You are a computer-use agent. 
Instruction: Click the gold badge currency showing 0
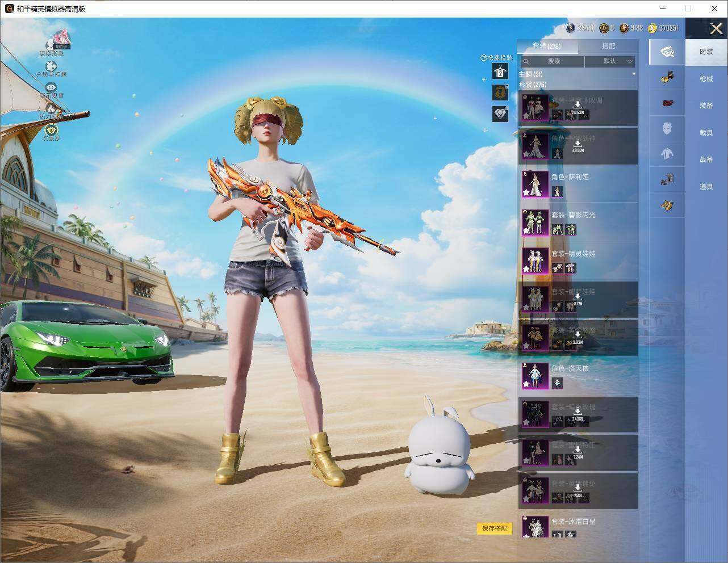tap(604, 28)
